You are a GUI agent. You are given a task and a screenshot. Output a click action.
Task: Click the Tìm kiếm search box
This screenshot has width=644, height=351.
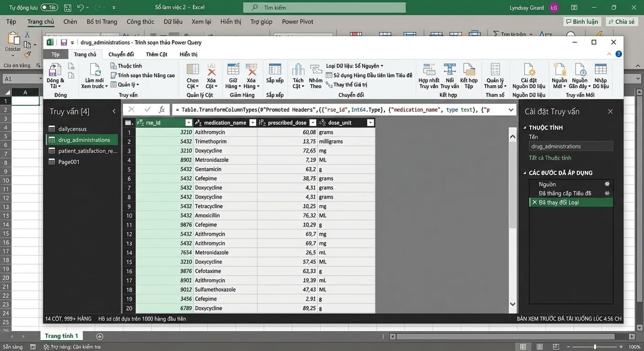point(324,7)
